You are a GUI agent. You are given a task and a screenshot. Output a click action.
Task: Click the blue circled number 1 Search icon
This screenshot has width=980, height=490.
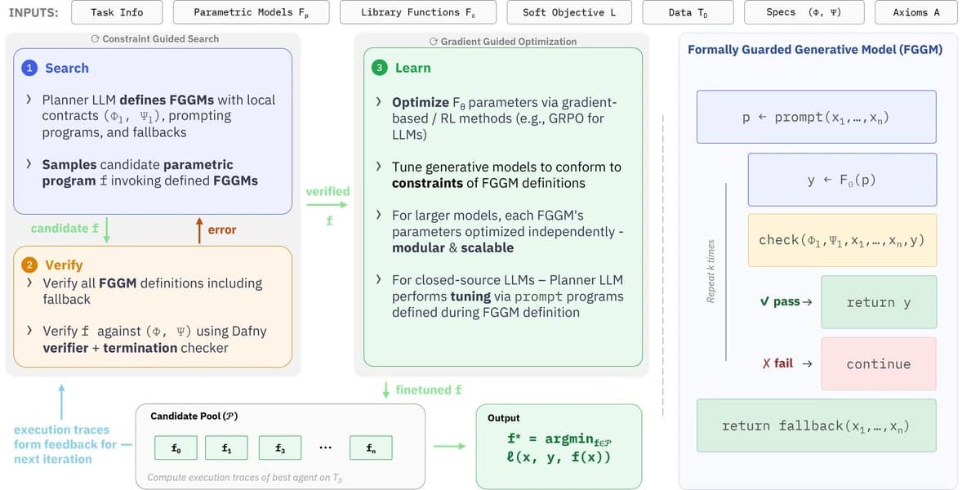pos(29,68)
